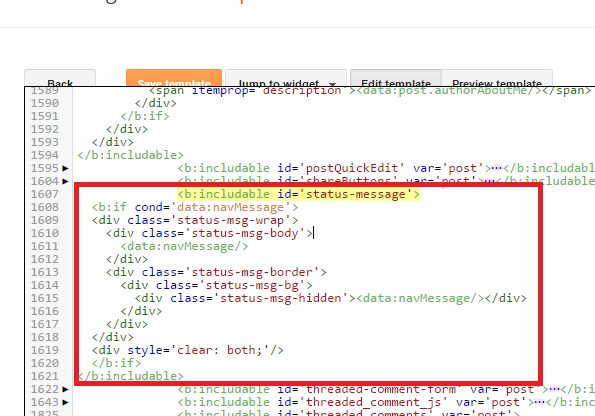
Task: Switch to the Edit template tab
Action: click(396, 78)
